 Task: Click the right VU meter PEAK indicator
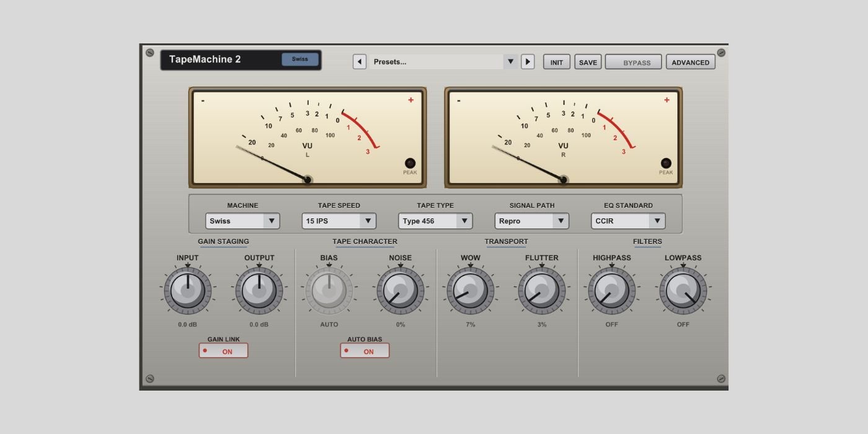666,164
